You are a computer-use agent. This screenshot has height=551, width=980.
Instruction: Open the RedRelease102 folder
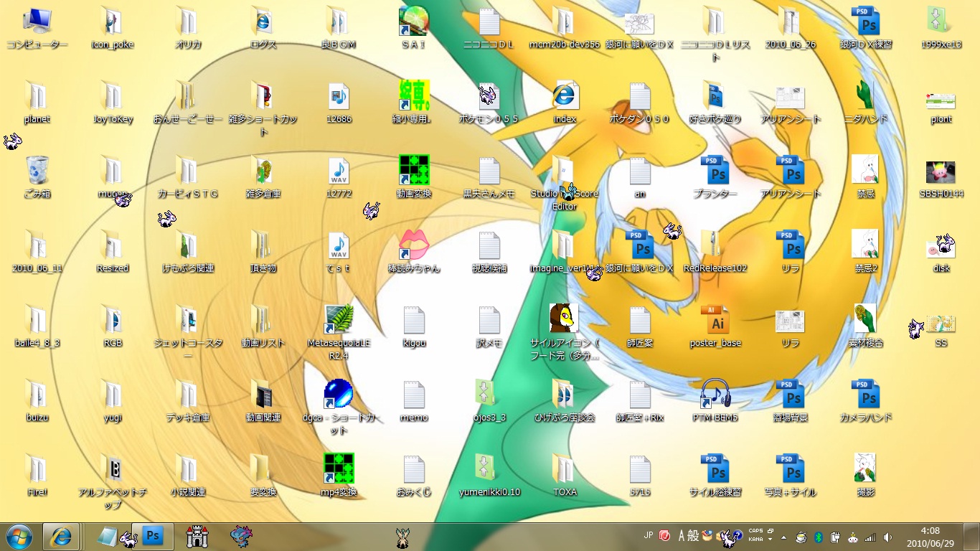tap(715, 253)
